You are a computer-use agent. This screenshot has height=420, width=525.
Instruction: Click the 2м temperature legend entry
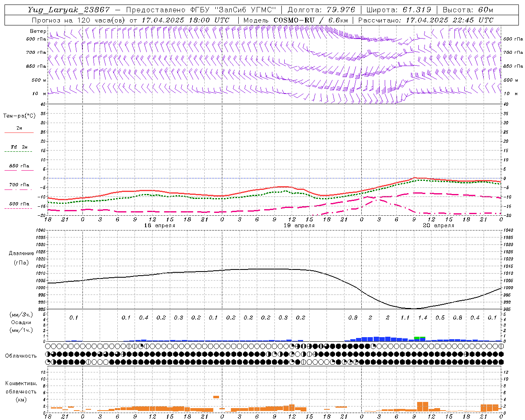[19, 128]
